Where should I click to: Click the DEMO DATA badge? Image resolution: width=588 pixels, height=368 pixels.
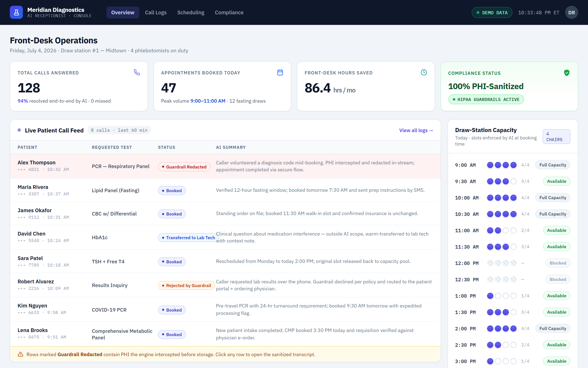[492, 13]
